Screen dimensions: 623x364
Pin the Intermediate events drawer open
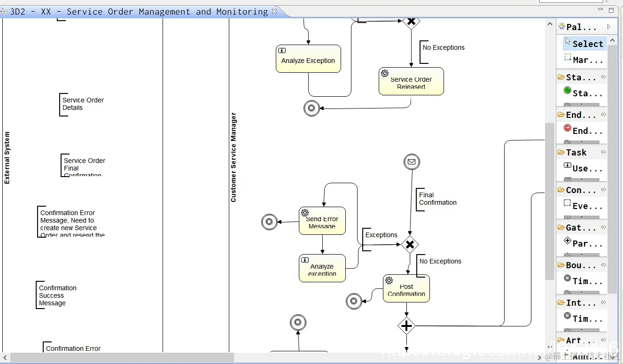[603, 302]
